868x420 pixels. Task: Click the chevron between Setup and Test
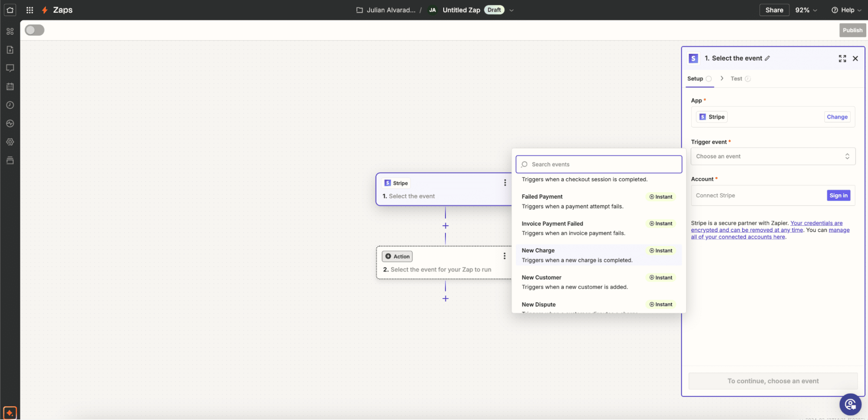(722, 79)
